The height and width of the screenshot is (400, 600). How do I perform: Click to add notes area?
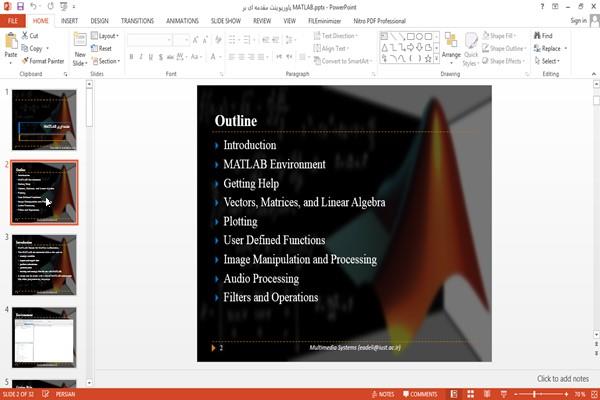[x=562, y=379]
